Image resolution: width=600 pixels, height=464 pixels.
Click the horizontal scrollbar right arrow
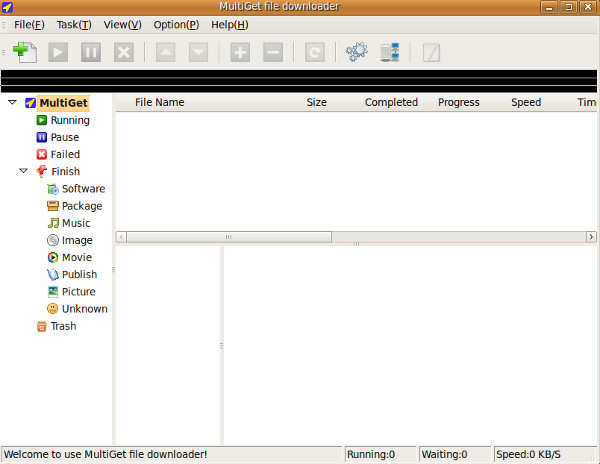[x=591, y=237]
